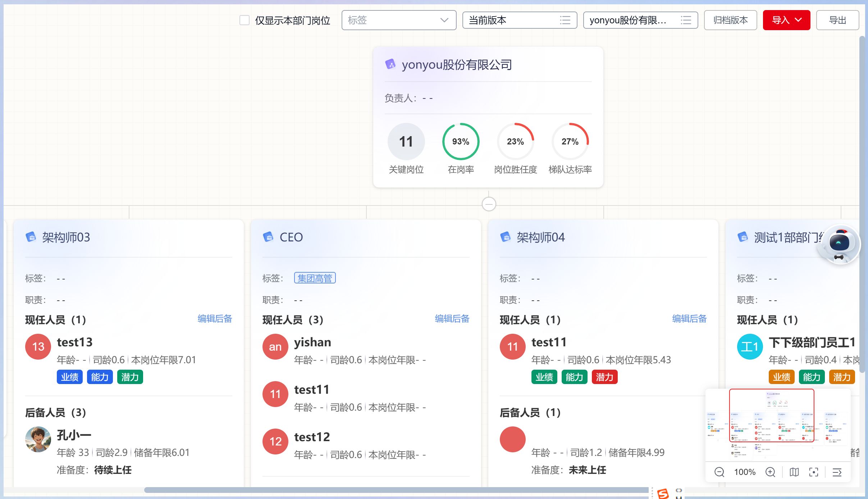868x499 pixels.
Task: Zoom out the org chart canvas
Action: (719, 472)
